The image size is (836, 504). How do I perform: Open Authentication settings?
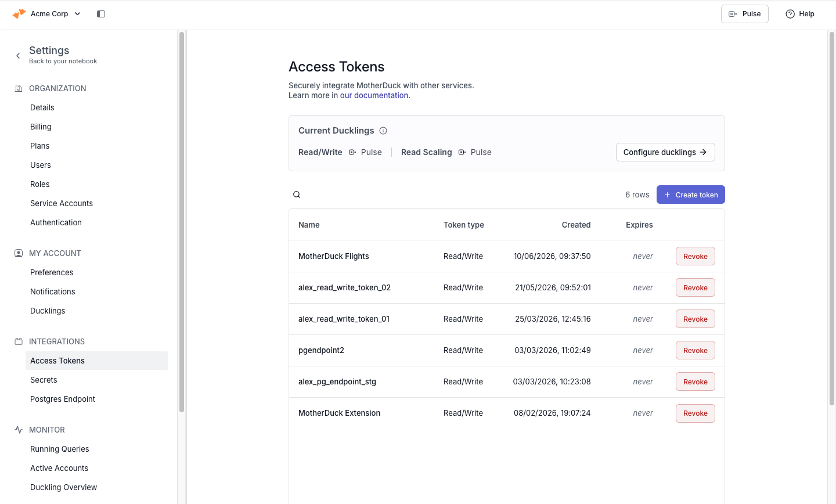[56, 222]
